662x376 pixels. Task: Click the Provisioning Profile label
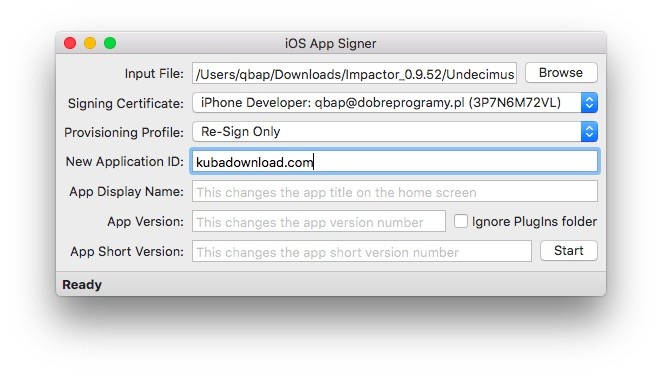tap(124, 133)
